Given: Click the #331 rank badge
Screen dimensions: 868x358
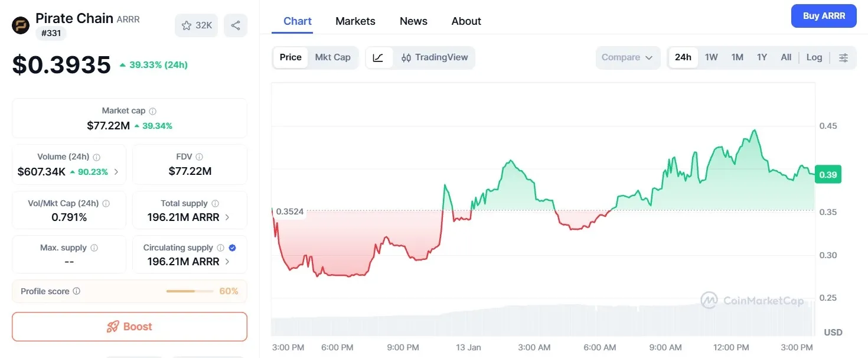Looking at the screenshot, I should (x=51, y=33).
